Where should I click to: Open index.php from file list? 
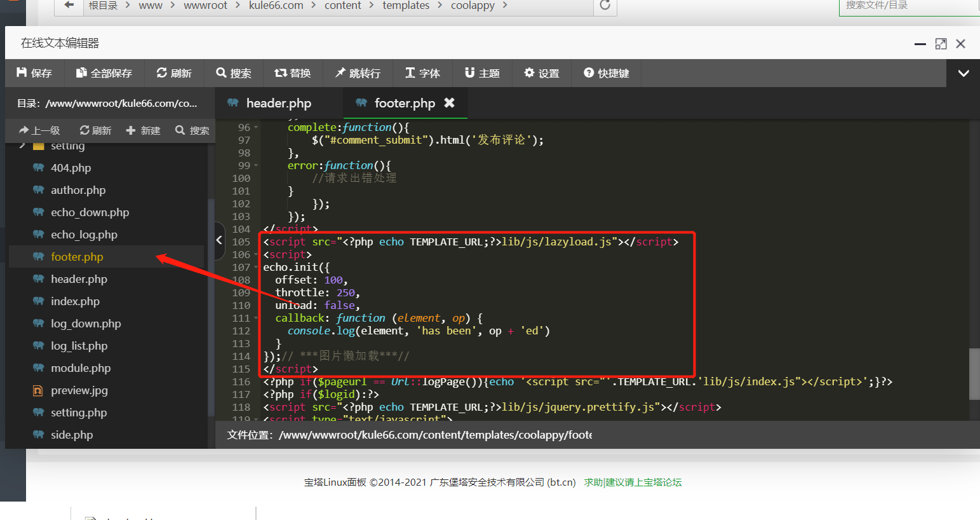pyautogui.click(x=75, y=301)
